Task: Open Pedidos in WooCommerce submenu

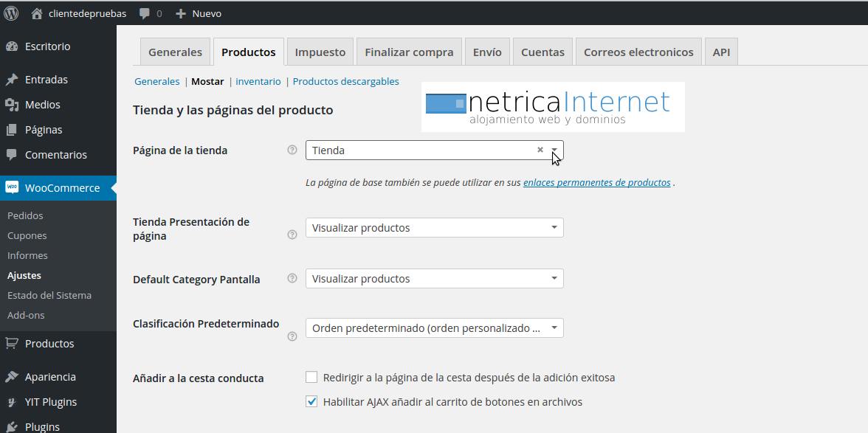Action: 25,215
